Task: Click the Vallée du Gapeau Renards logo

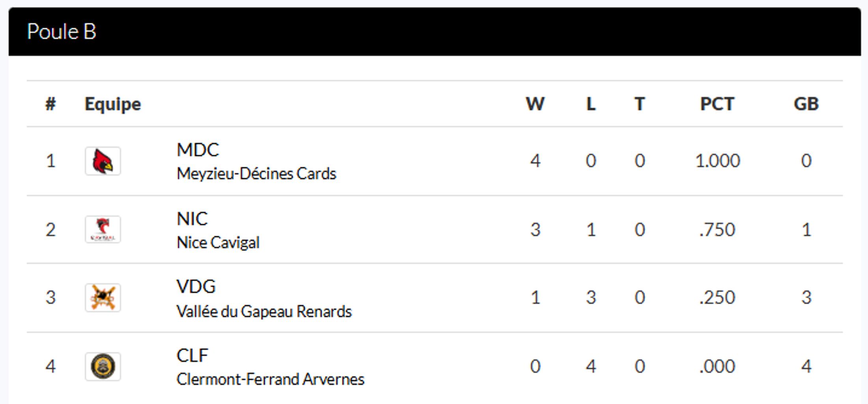Action: [x=103, y=297]
